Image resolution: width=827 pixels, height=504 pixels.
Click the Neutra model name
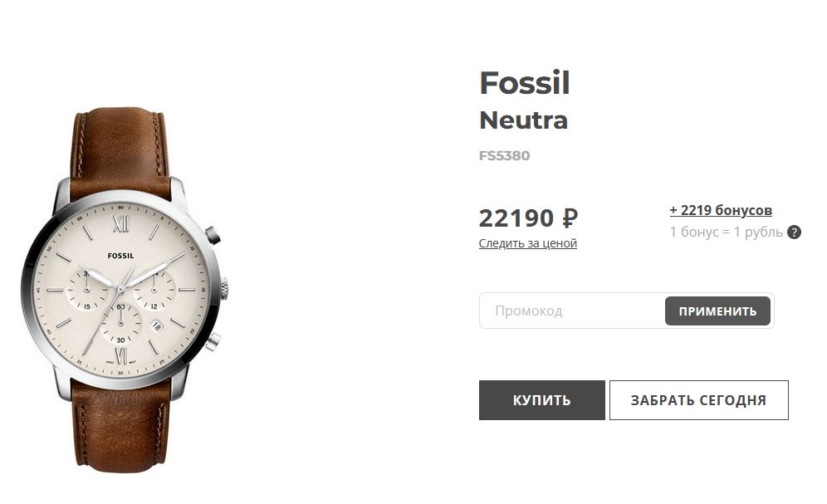tap(523, 120)
